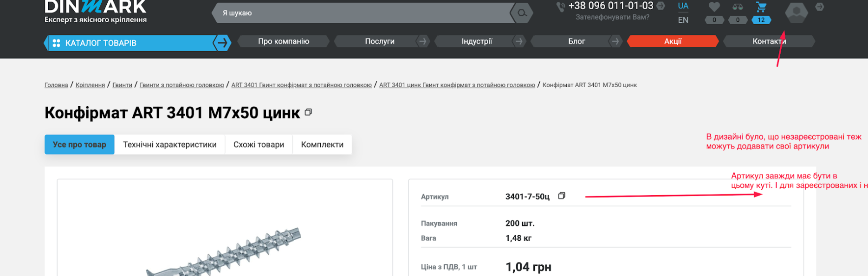This screenshot has height=276, width=868.
Task: Click the confirmat screw product image
Action: point(224,253)
